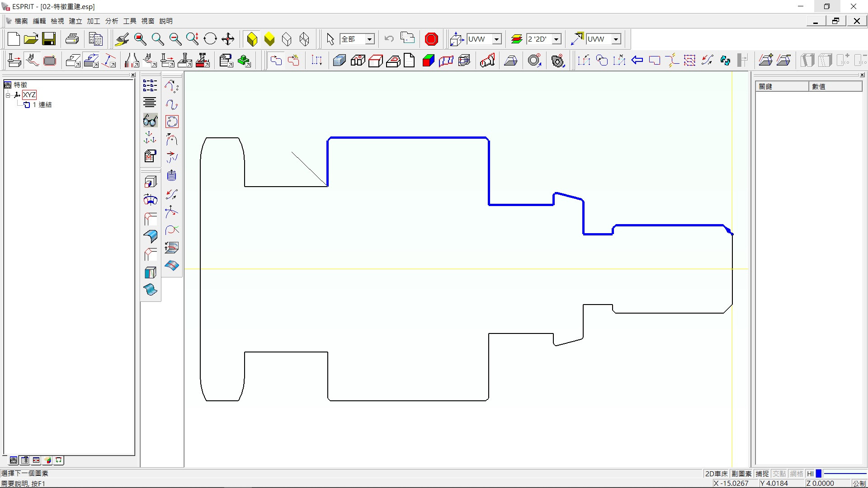Click the glasses icon in vertical toolbar
Viewport: 868px width, 488px height.
click(x=150, y=120)
